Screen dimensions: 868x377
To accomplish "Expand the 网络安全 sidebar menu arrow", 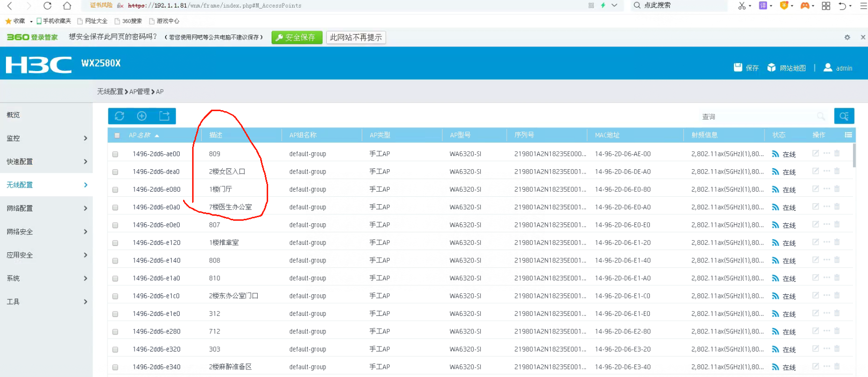I will click(x=86, y=231).
